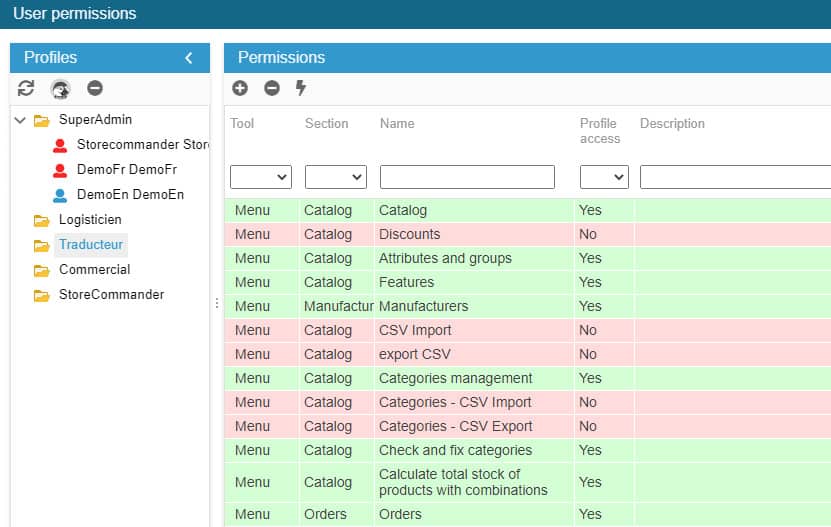Click the Description filter text field

pyautogui.click(x=735, y=177)
